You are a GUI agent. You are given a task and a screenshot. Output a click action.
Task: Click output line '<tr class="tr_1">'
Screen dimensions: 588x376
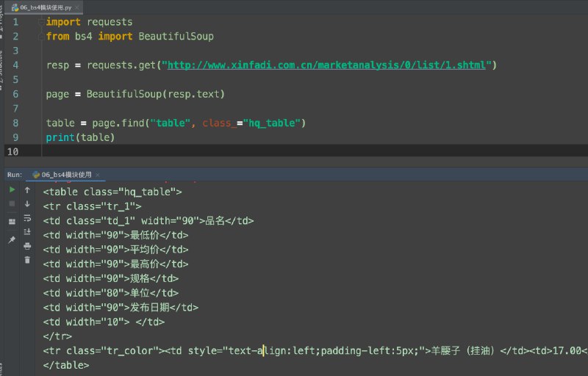click(93, 206)
